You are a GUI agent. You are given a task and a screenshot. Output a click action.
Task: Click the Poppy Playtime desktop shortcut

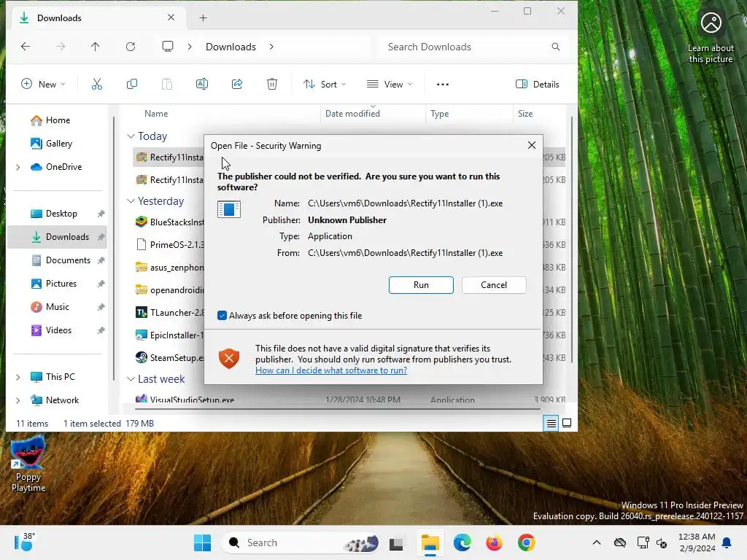[28, 464]
